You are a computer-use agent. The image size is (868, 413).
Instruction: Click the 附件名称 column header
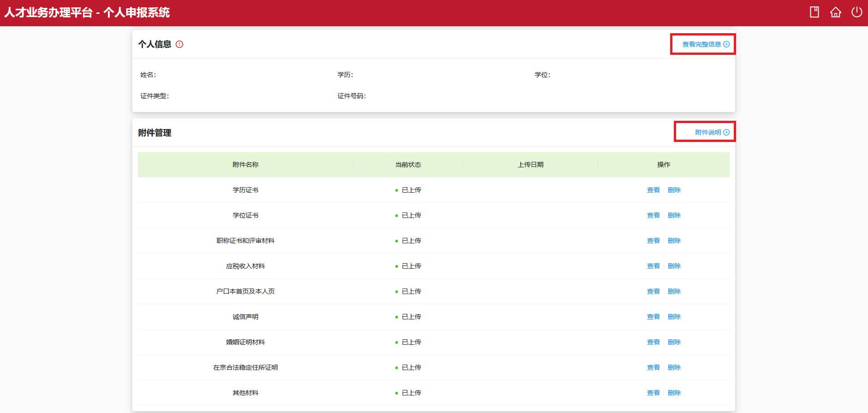(x=245, y=165)
